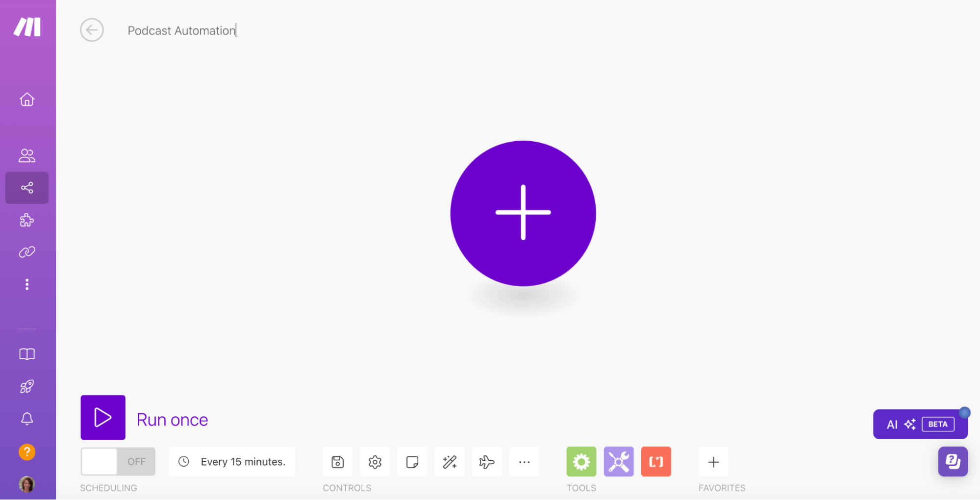Open the Team section (people icon)
Screen dimensions: 980x500
(27, 156)
